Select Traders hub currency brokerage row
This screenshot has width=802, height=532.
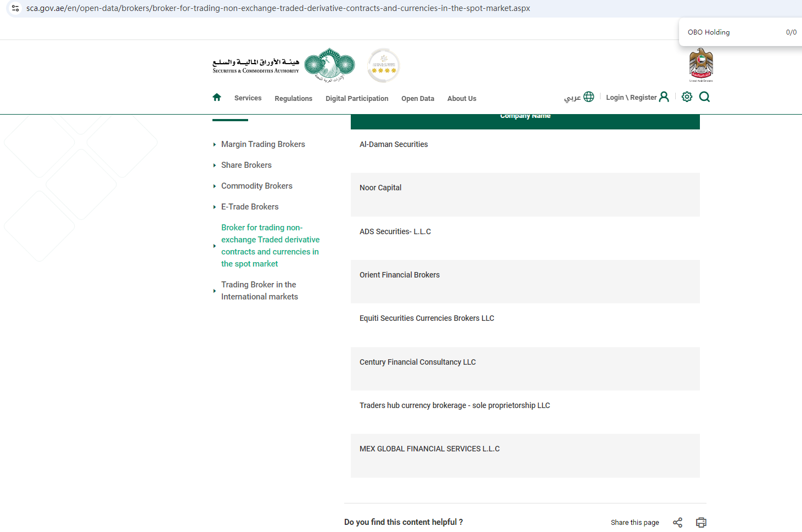[x=525, y=412]
